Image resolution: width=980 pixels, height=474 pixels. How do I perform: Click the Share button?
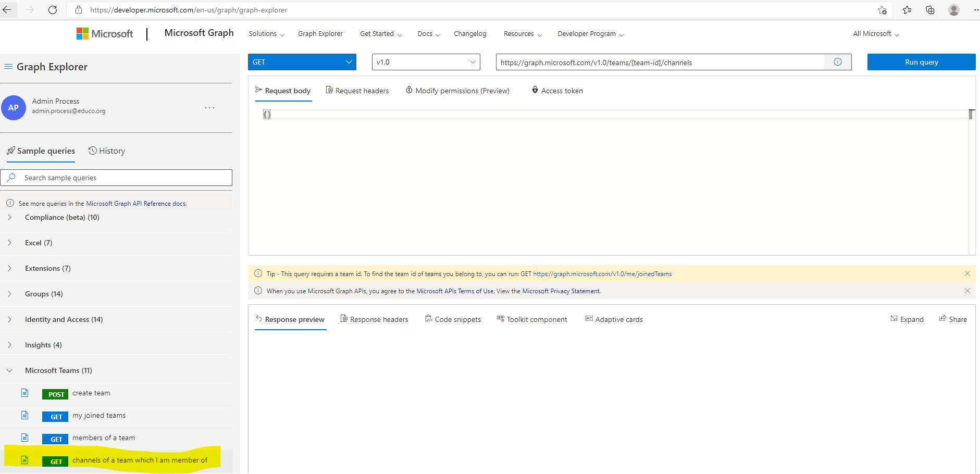pyautogui.click(x=953, y=319)
